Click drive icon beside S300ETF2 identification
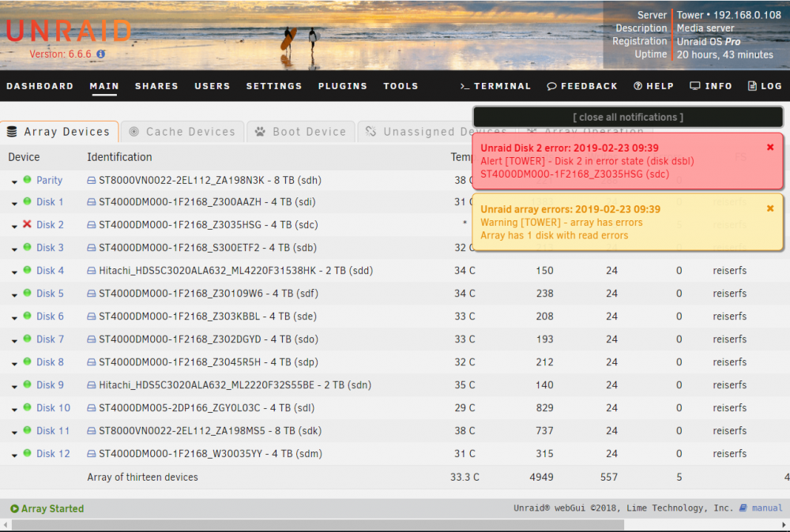The image size is (790, 532). click(x=91, y=248)
